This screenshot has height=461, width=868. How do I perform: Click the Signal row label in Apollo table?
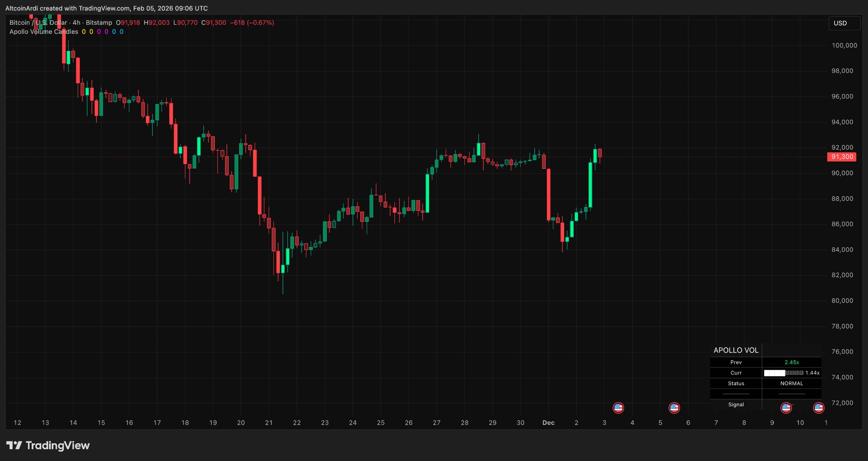[x=736, y=405]
